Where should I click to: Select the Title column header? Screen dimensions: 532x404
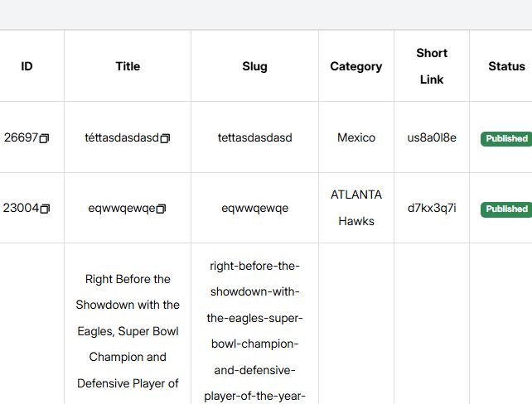coord(128,66)
